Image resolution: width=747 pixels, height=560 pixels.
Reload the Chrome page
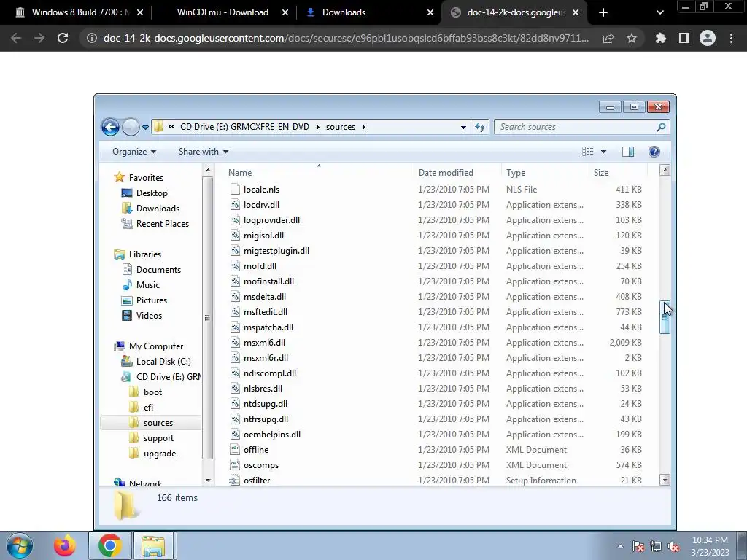click(63, 38)
